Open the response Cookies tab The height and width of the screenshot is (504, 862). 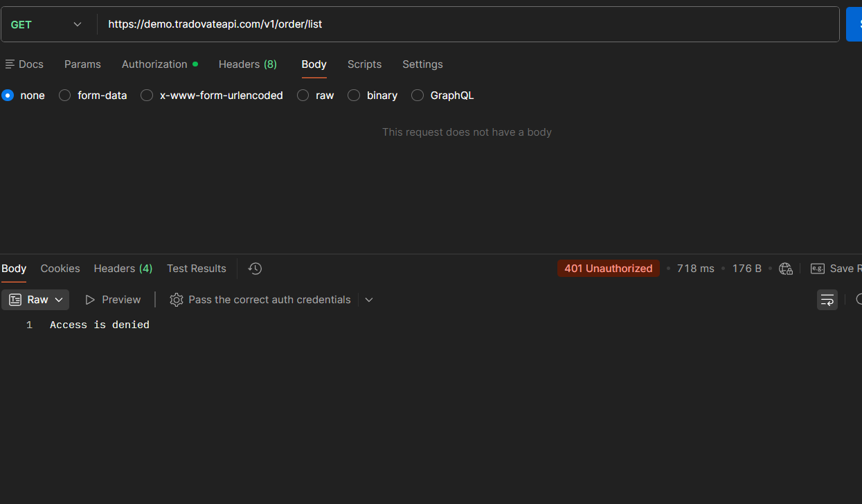click(60, 269)
